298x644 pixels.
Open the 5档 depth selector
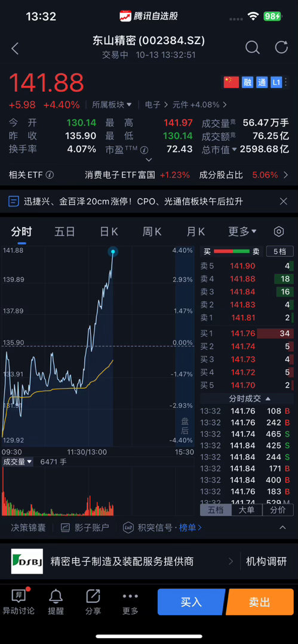click(281, 252)
